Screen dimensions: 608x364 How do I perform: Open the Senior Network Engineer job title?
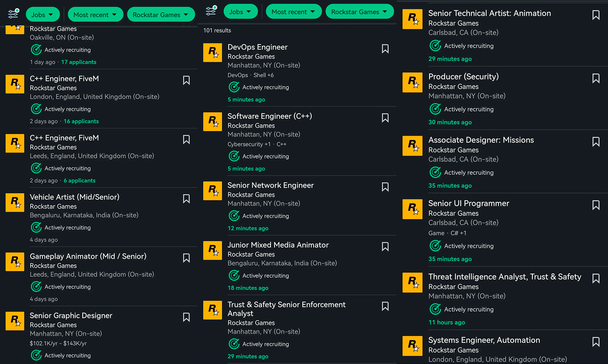tap(270, 185)
